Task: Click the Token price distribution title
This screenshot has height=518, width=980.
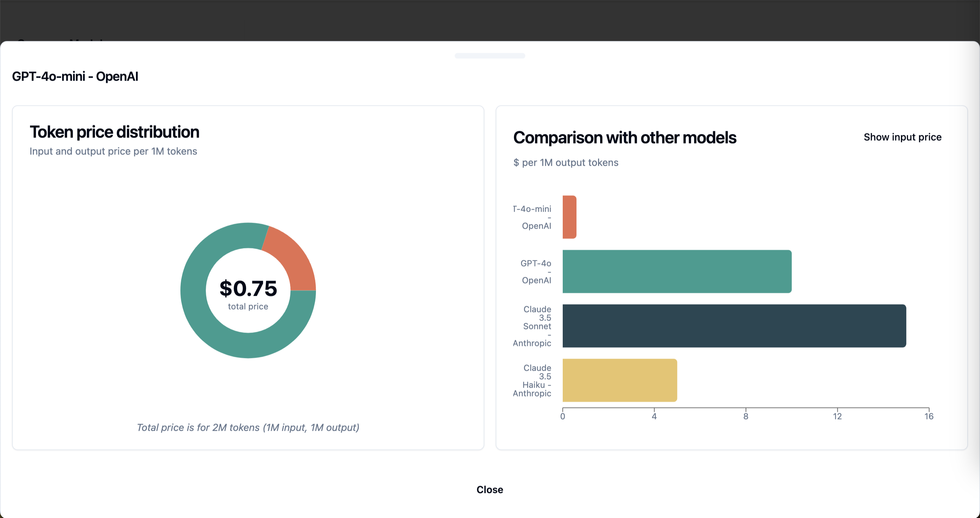Action: [x=114, y=132]
